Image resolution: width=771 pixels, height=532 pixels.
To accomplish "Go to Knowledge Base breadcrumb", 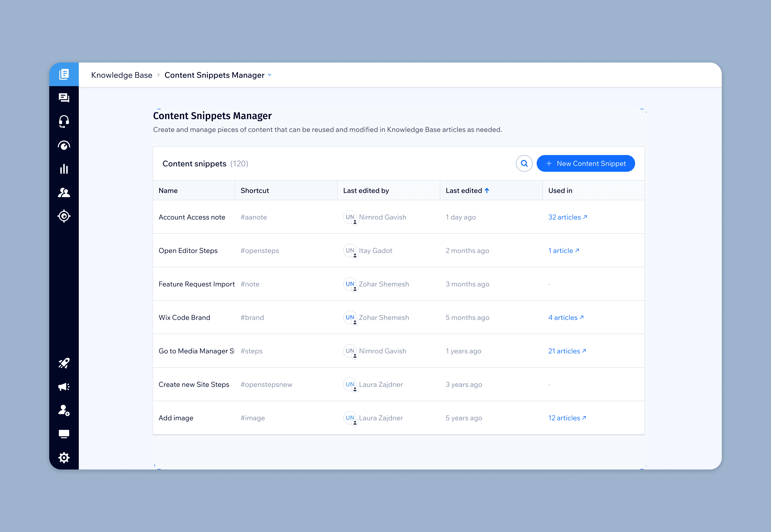I will coord(122,75).
